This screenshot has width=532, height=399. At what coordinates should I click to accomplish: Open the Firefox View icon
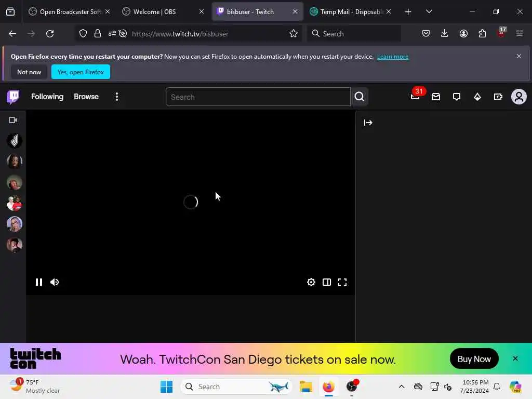tap(10, 12)
